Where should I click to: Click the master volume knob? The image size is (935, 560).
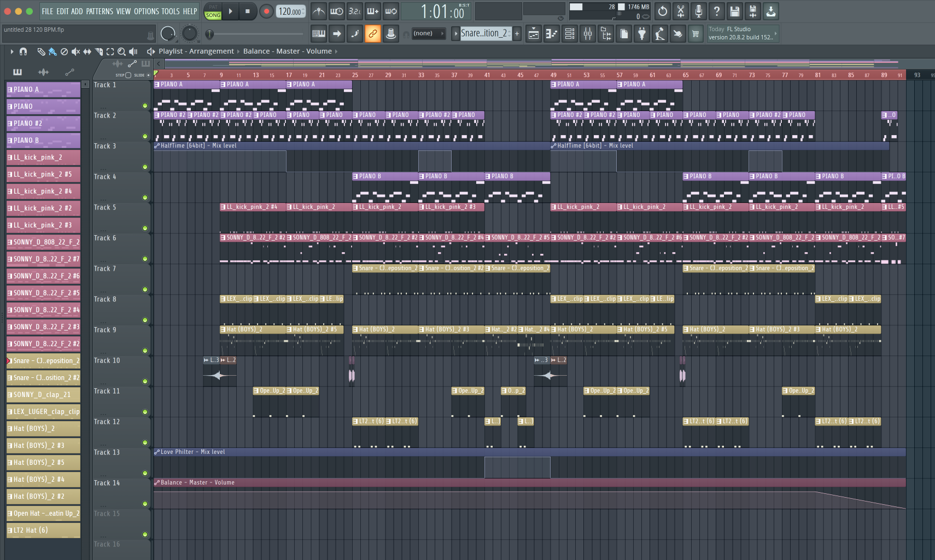click(x=168, y=34)
